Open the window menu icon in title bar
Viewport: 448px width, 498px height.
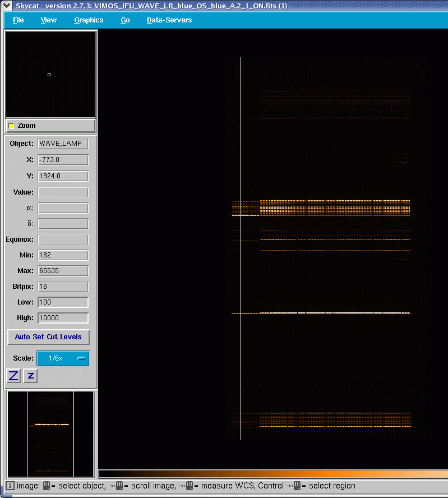(6, 6)
